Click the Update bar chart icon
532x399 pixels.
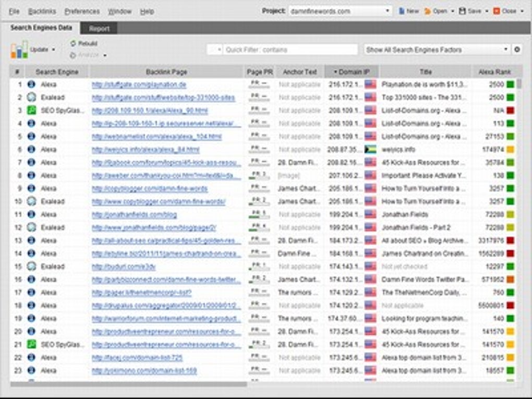pyautogui.click(x=19, y=50)
